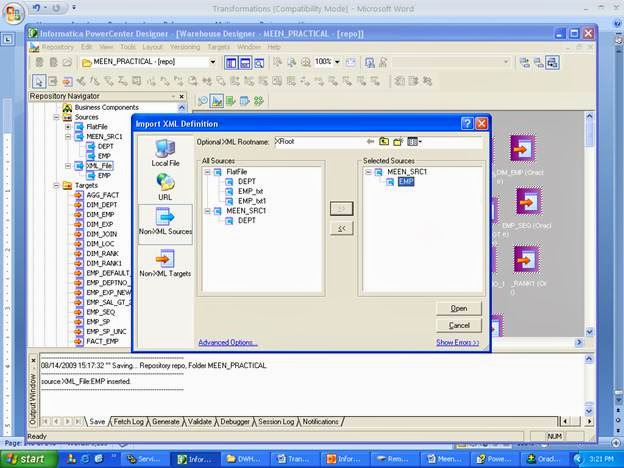The height and width of the screenshot is (468, 624).
Task: Select the Non-XML Targets option
Action: point(165,263)
